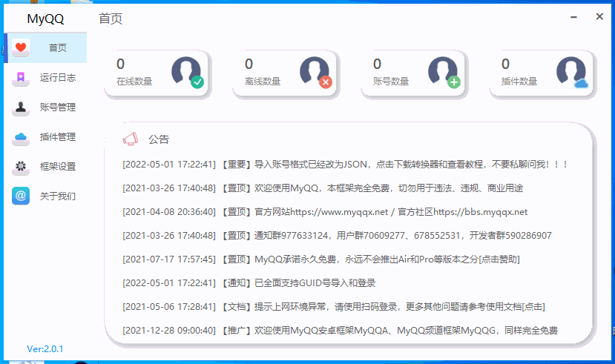The image size is (615, 364).
Task: Click the plugin avatar with blue cloud
Action: pos(572,73)
